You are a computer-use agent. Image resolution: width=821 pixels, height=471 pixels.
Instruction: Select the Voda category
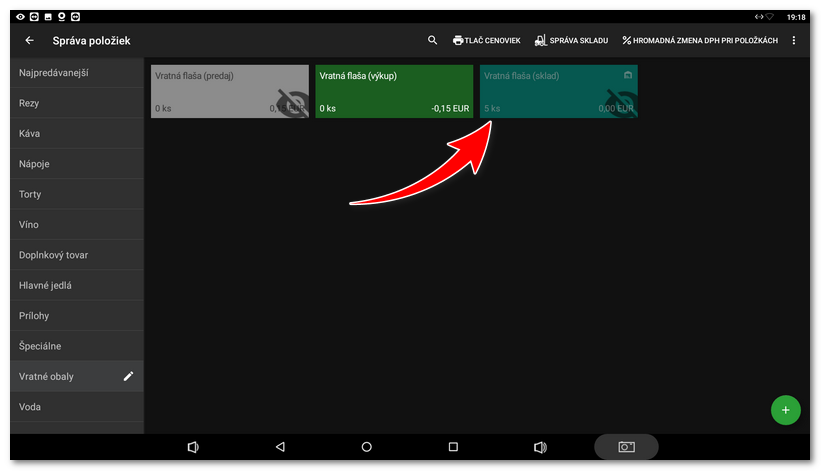[x=77, y=407]
